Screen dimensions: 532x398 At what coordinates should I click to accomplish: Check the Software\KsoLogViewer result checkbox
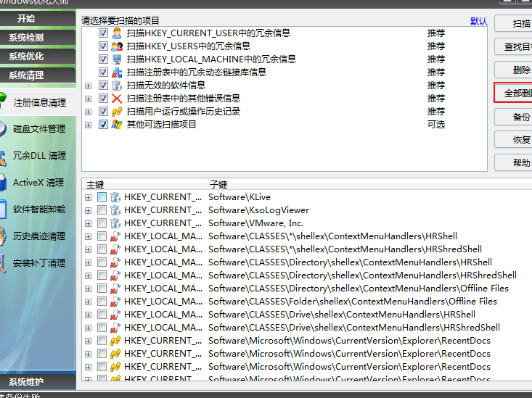click(102, 210)
